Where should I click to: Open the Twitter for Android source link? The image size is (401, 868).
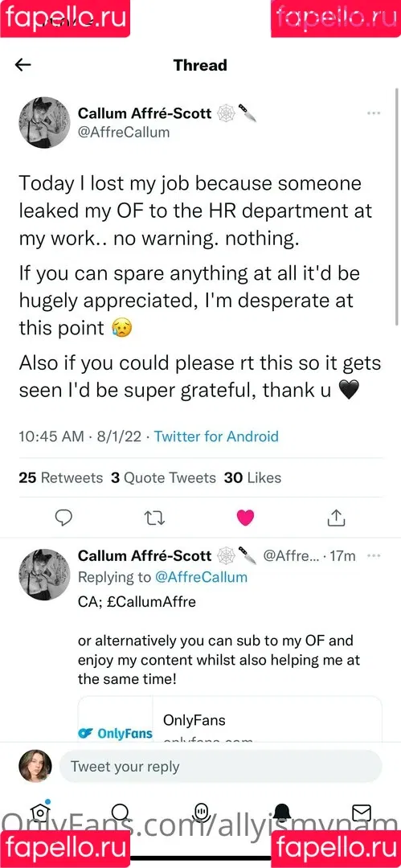pos(216,436)
